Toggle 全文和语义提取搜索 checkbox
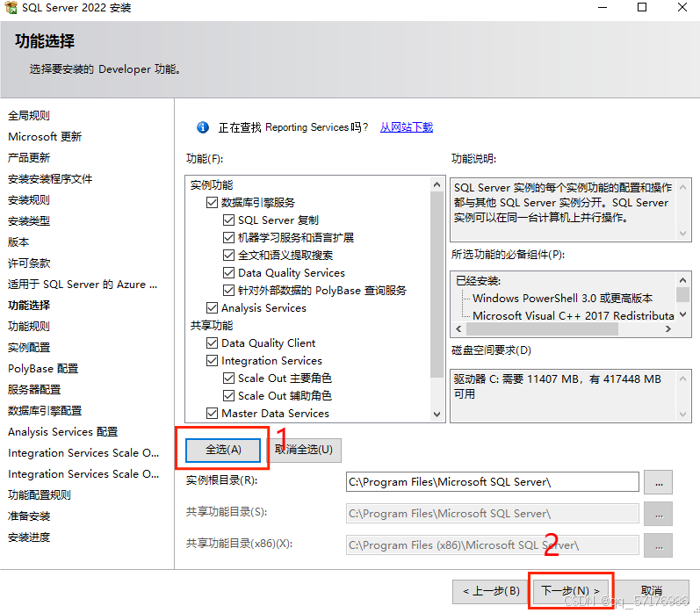The image size is (700, 613). click(228, 256)
